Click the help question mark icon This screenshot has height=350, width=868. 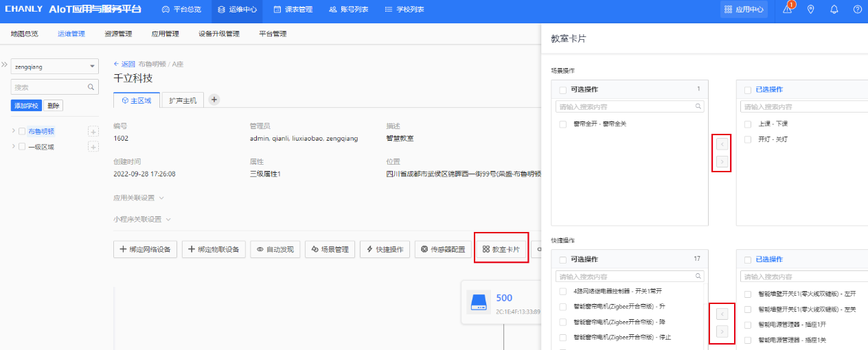tap(857, 10)
